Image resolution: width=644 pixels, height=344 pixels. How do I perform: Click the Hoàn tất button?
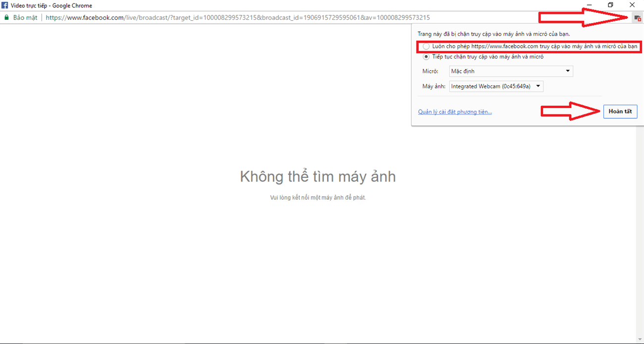pyautogui.click(x=620, y=112)
